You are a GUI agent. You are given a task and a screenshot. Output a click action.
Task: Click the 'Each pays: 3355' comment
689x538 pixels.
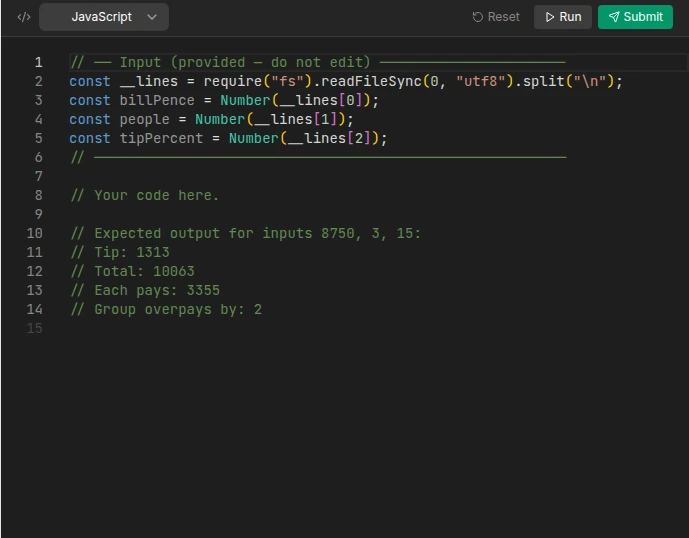(x=145, y=291)
